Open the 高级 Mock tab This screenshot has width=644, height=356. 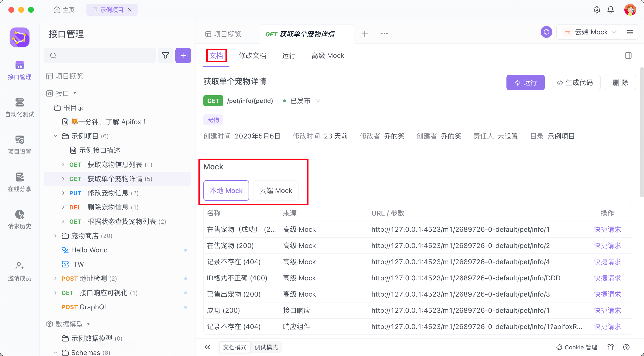tap(327, 55)
